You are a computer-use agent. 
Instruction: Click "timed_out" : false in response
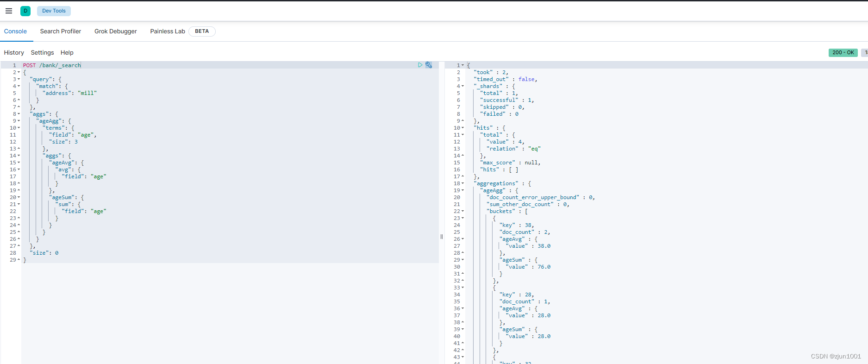(505, 79)
